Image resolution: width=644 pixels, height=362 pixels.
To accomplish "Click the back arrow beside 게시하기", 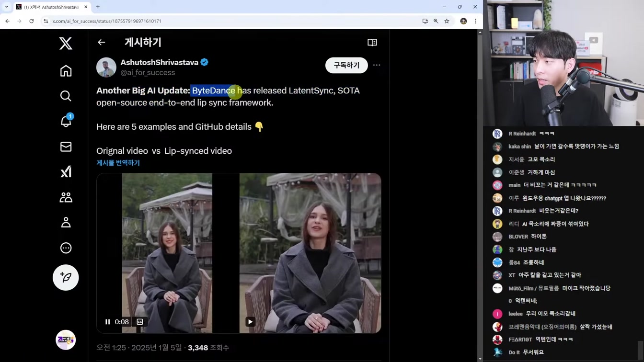I will pyautogui.click(x=101, y=42).
